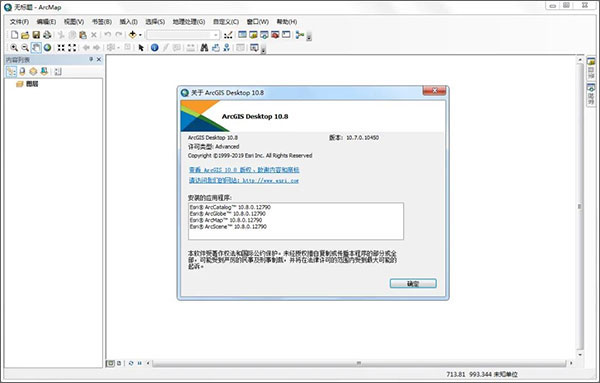600x383 pixels.
Task: Select the ArcScene 10.8.0.12790 list row
Action: (228, 227)
